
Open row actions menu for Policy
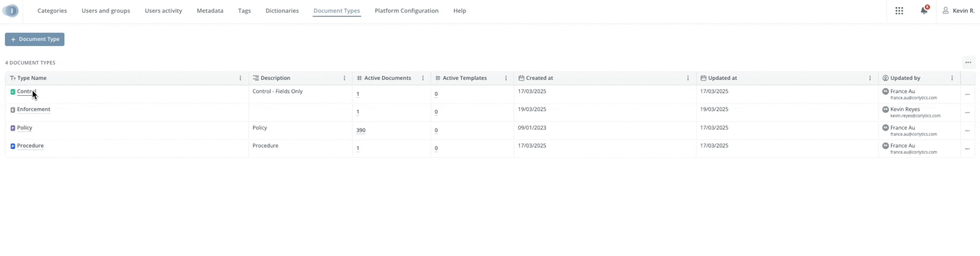(967, 131)
